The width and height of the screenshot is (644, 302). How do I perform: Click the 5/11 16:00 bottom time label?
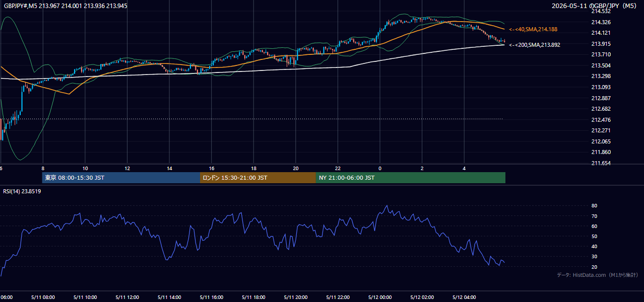[212, 297]
